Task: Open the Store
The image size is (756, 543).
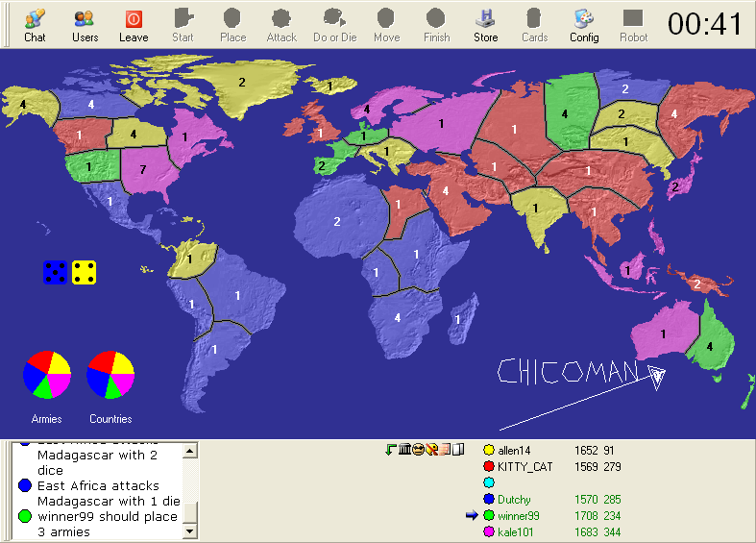Action: [485, 26]
